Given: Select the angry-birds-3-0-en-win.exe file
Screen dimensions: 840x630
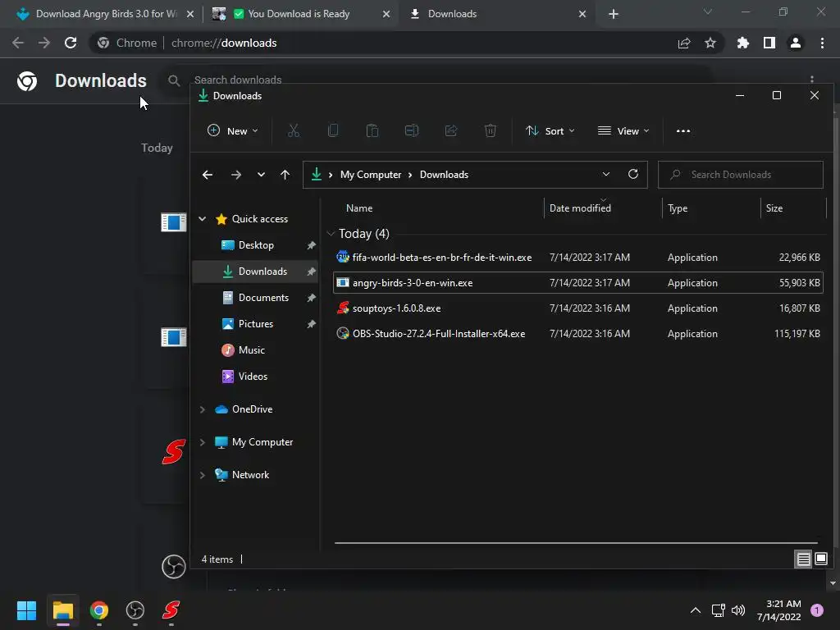Looking at the screenshot, I should [578, 283].
